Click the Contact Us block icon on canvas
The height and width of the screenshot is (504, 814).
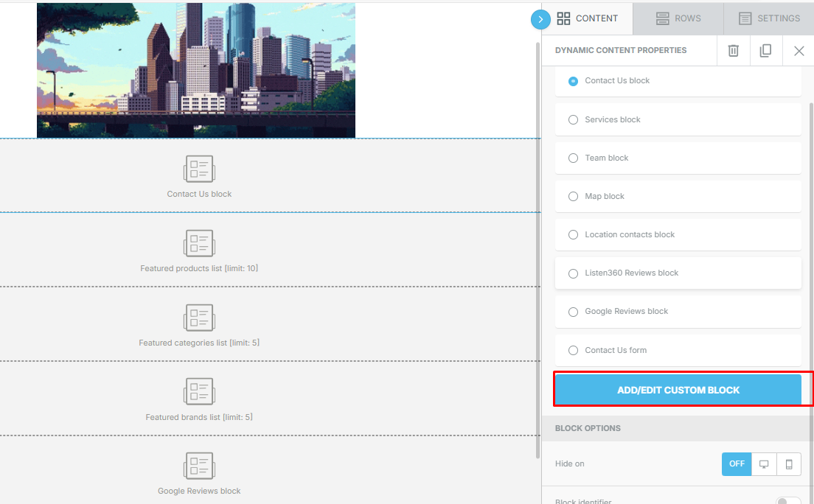[x=199, y=169]
